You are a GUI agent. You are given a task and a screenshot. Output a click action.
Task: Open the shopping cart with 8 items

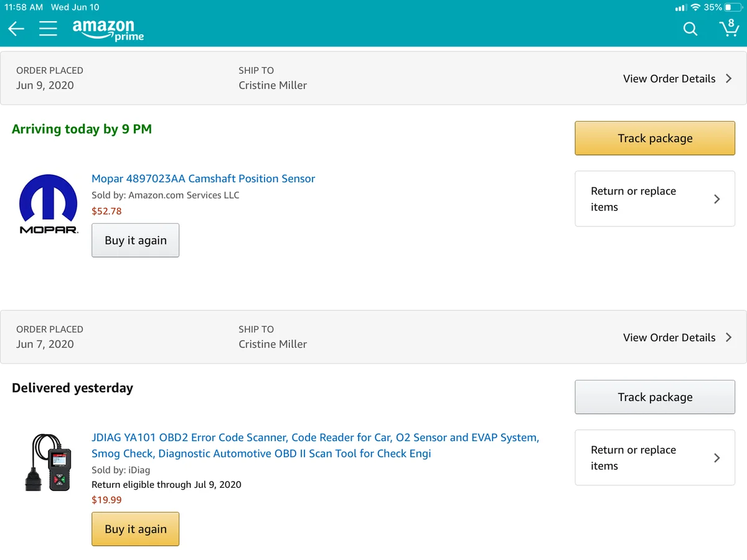729,28
